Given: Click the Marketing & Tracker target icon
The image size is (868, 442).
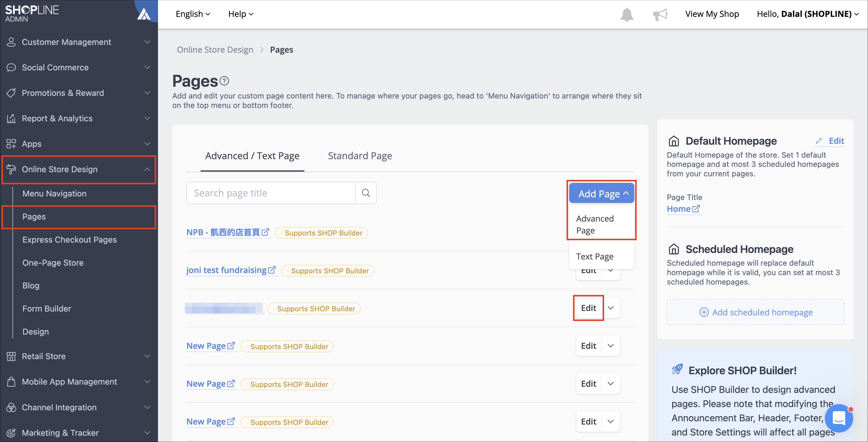Looking at the screenshot, I should pos(11,433).
